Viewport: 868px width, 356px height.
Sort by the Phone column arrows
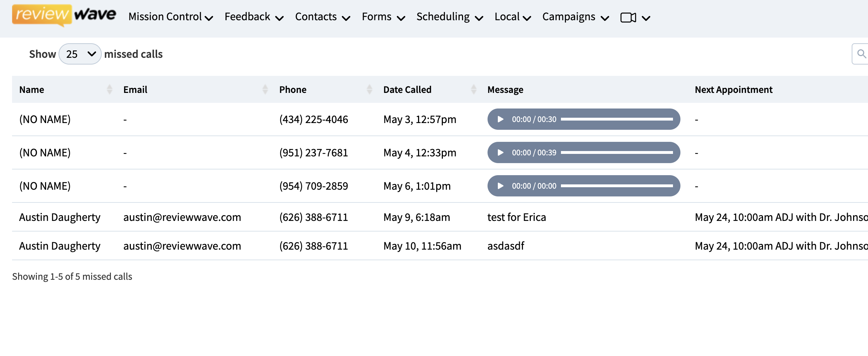(x=369, y=89)
